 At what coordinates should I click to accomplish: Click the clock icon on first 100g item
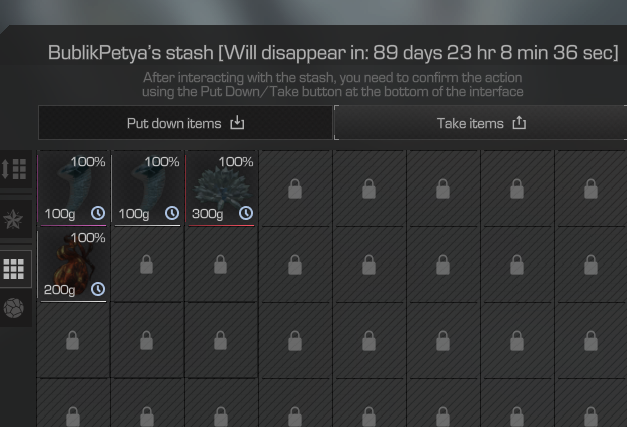[98, 213]
